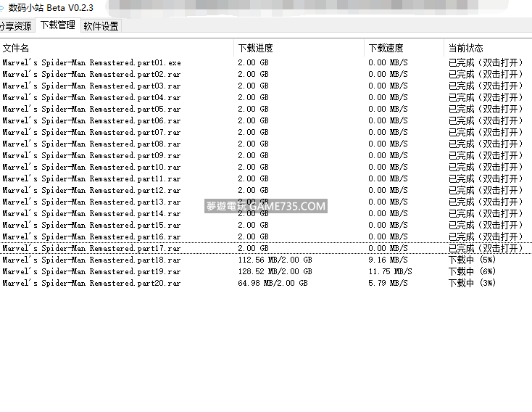Select file Remastered.part15.rar
The height and width of the screenshot is (412, 532).
click(x=91, y=225)
